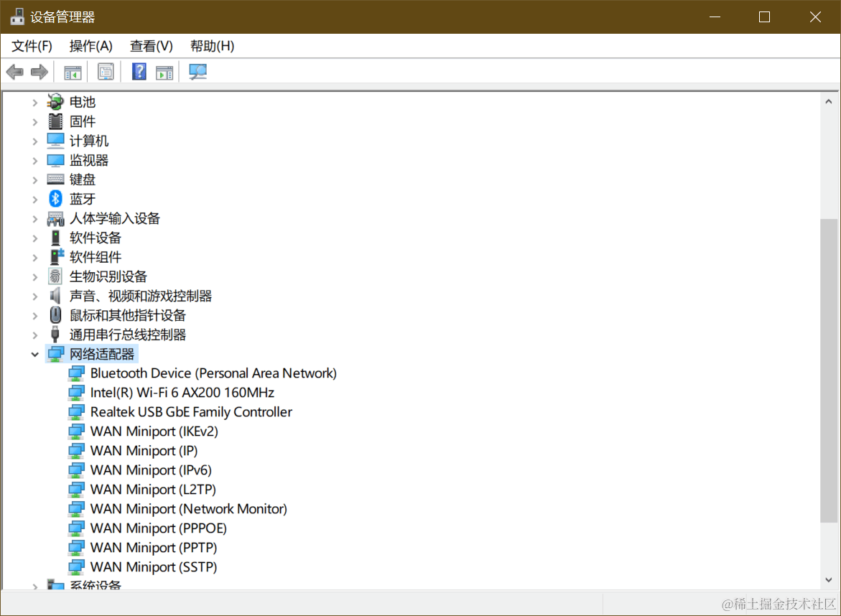Viewport: 841px width, 616px height.
Task: Select WAN Miniport (IP) device
Action: tap(144, 451)
